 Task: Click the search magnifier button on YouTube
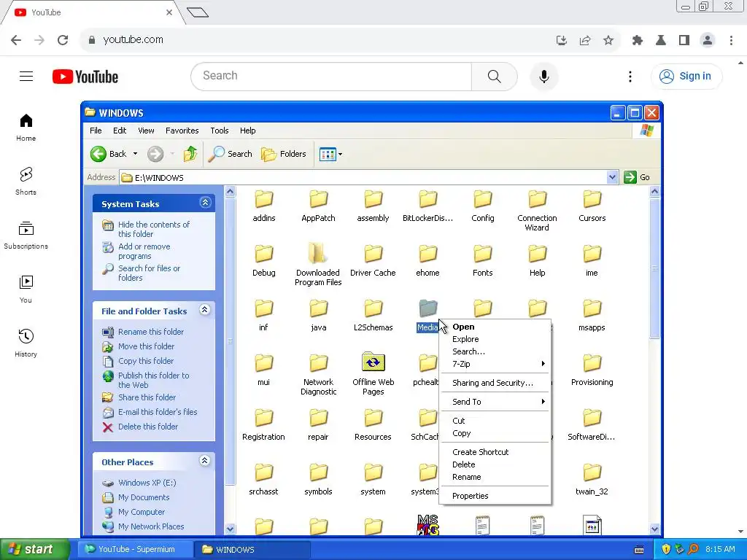[x=494, y=76]
